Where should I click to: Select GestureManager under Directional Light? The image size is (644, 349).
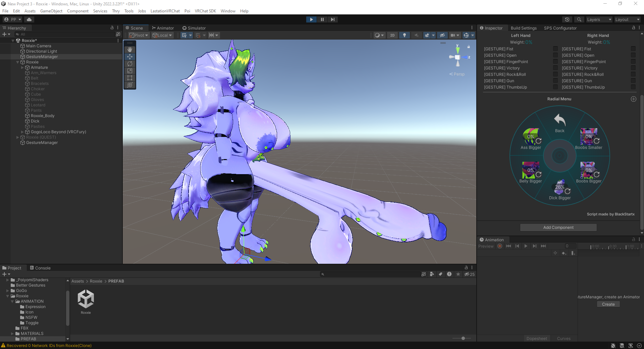[x=42, y=57]
